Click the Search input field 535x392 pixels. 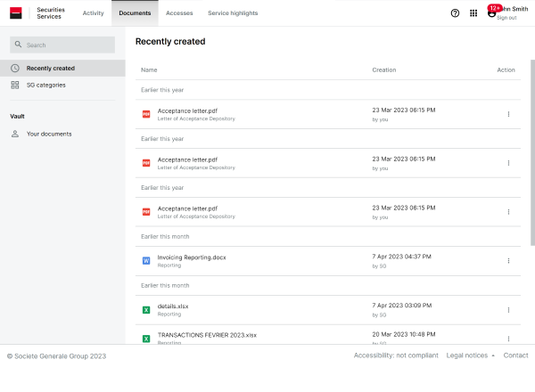62,45
